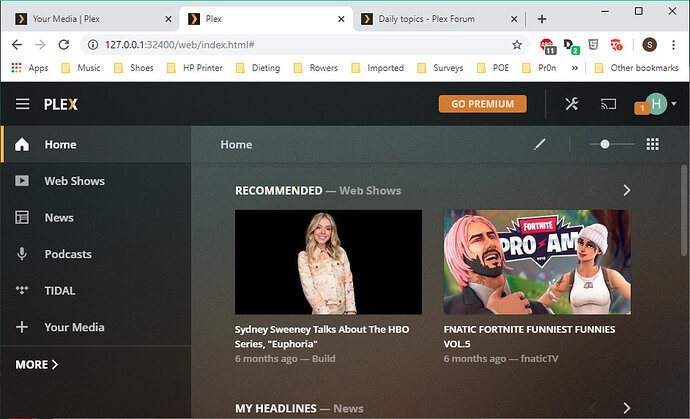Open a new browser tab
The height and width of the screenshot is (419, 690).
[542, 19]
